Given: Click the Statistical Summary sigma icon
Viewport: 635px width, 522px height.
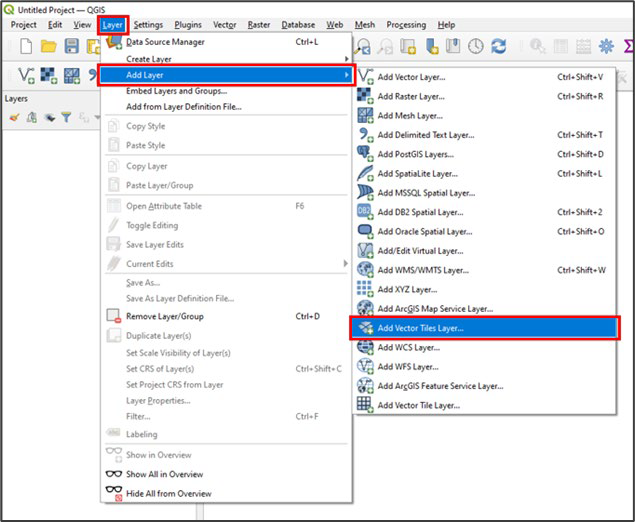Looking at the screenshot, I should tap(629, 46).
